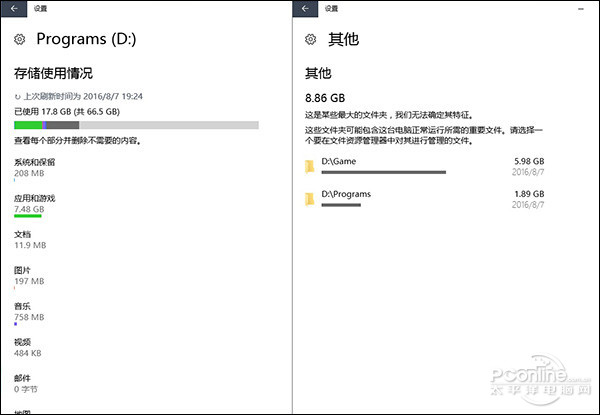View 邮件 storage usage entry
Image resolution: width=600 pixels, height=415 pixels.
click(23, 378)
